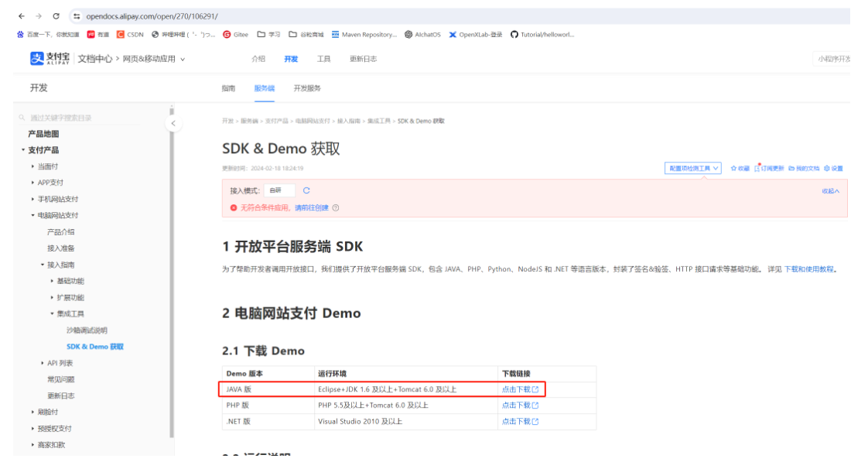Open the Gitee bookmark

[236, 34]
